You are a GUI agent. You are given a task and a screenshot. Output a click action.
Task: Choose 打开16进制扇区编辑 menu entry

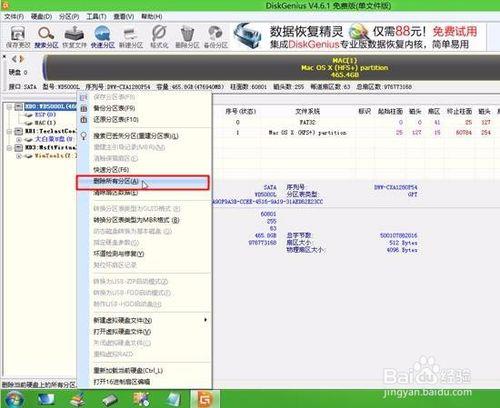(x=144, y=382)
